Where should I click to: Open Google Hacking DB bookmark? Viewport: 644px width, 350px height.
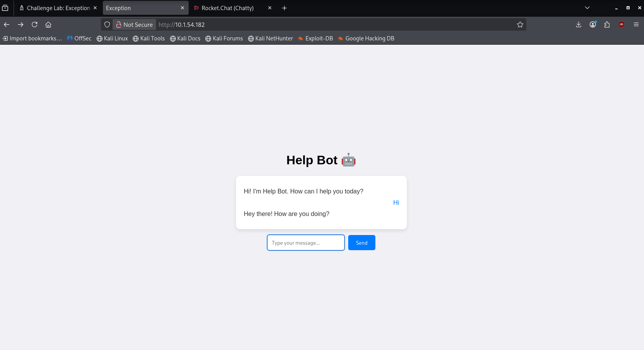click(366, 38)
